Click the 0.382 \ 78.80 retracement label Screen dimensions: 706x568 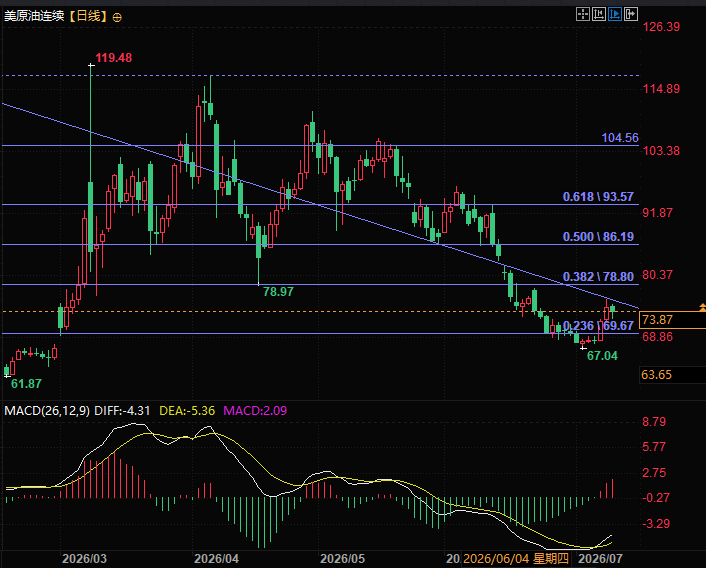[598, 277]
